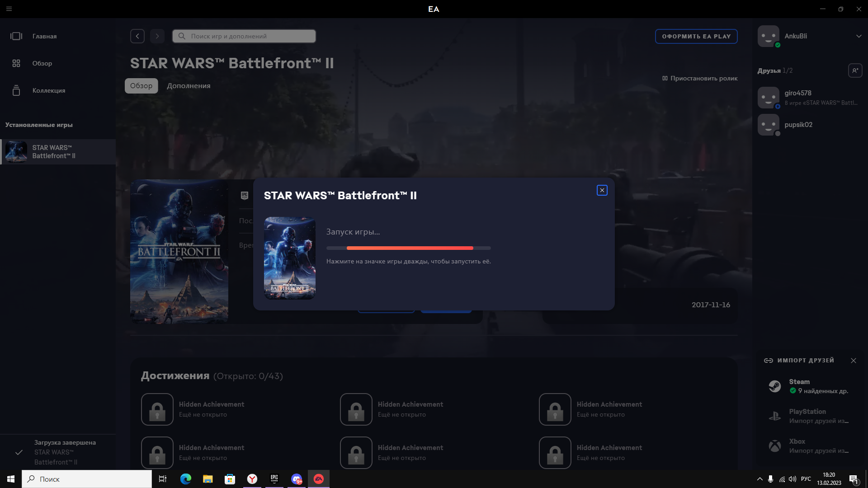The height and width of the screenshot is (488, 868).
Task: Open File Explorer from taskbar
Action: (x=208, y=479)
